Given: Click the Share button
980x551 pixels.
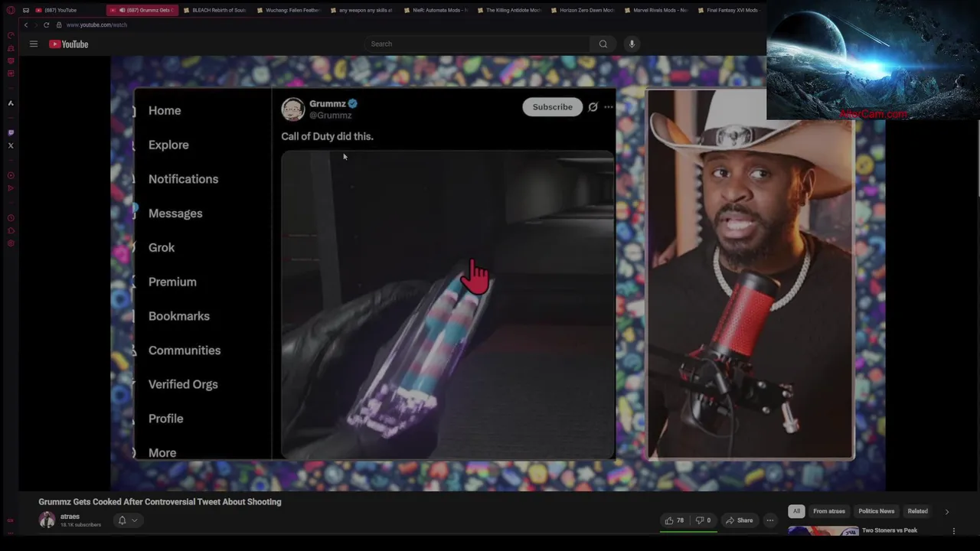Looking at the screenshot, I should pyautogui.click(x=740, y=520).
